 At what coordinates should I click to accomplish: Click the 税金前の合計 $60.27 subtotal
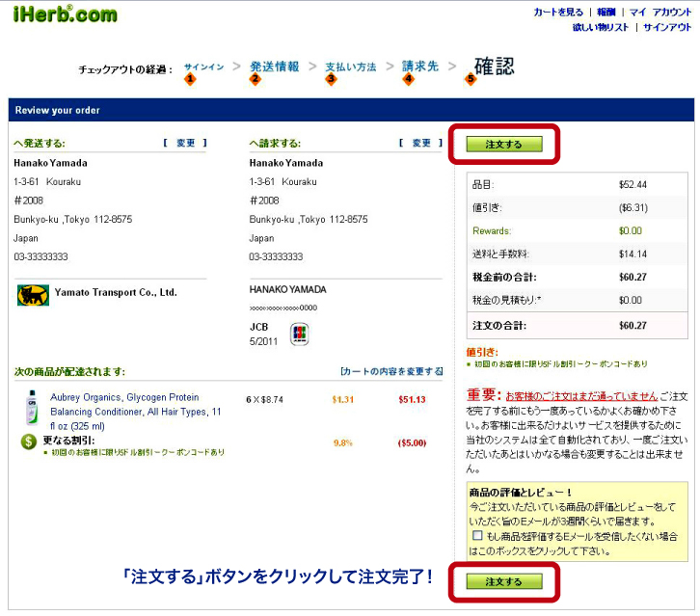[x=633, y=278]
